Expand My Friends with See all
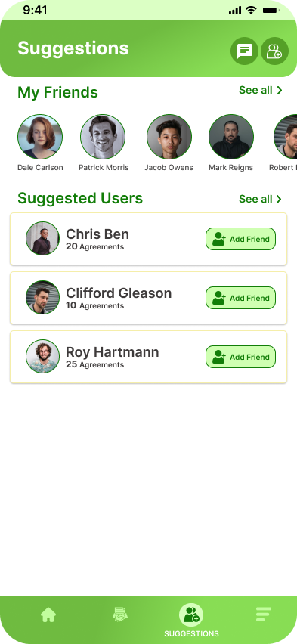This screenshot has height=644, width=297. [261, 90]
